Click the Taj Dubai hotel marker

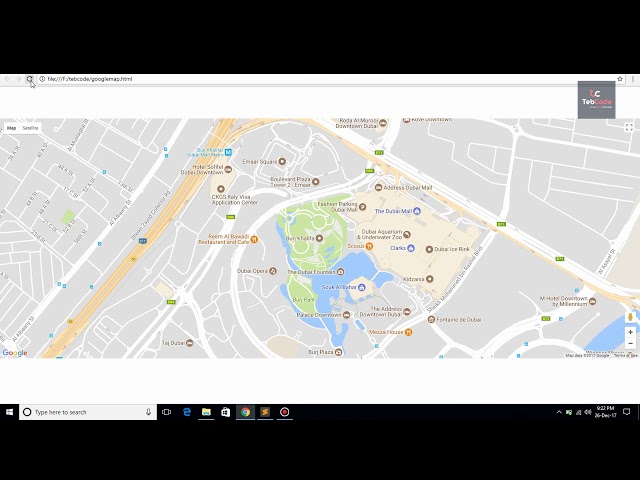(189, 343)
